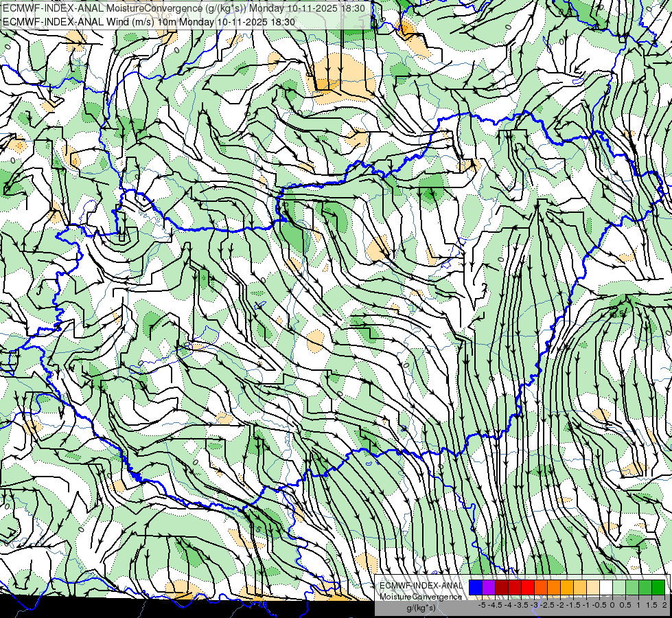
Task: Select the pale peach swatch between -1 and -0.5
Action: pos(593,588)
